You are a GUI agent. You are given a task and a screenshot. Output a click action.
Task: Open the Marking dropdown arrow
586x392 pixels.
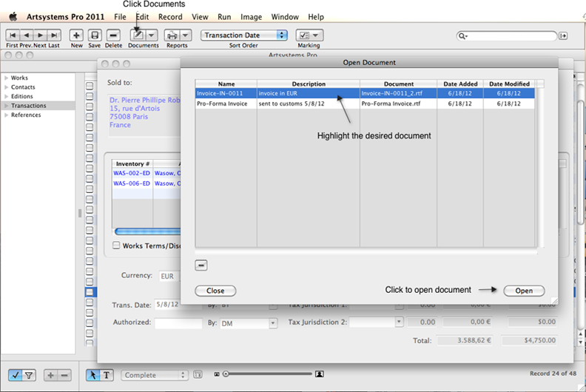coord(316,36)
